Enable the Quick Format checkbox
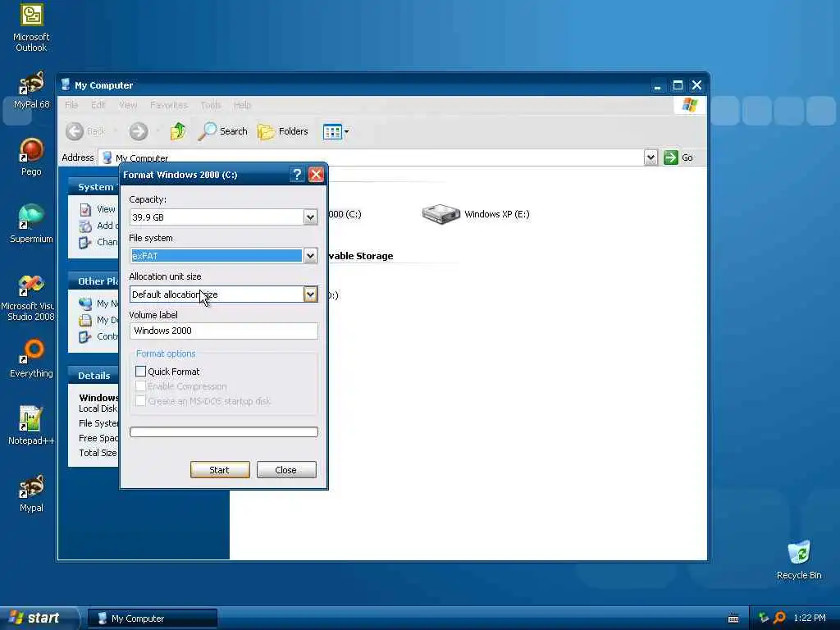This screenshot has width=840, height=630. click(x=140, y=372)
